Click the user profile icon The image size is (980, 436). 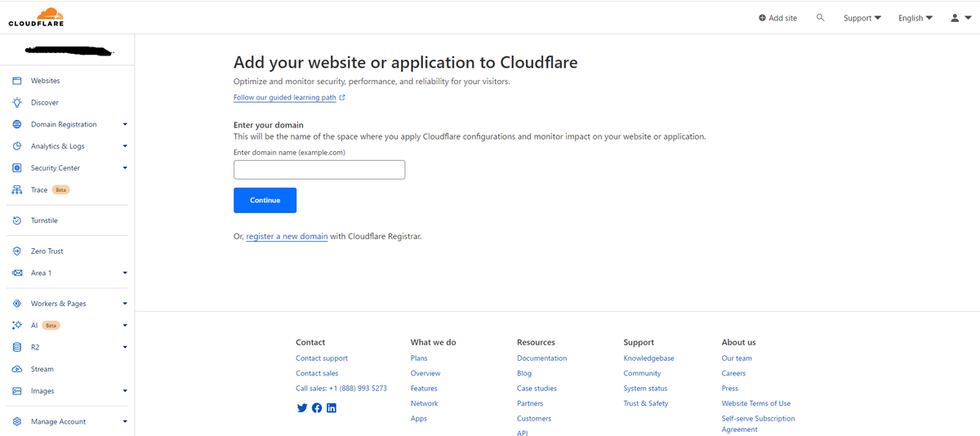tap(955, 18)
